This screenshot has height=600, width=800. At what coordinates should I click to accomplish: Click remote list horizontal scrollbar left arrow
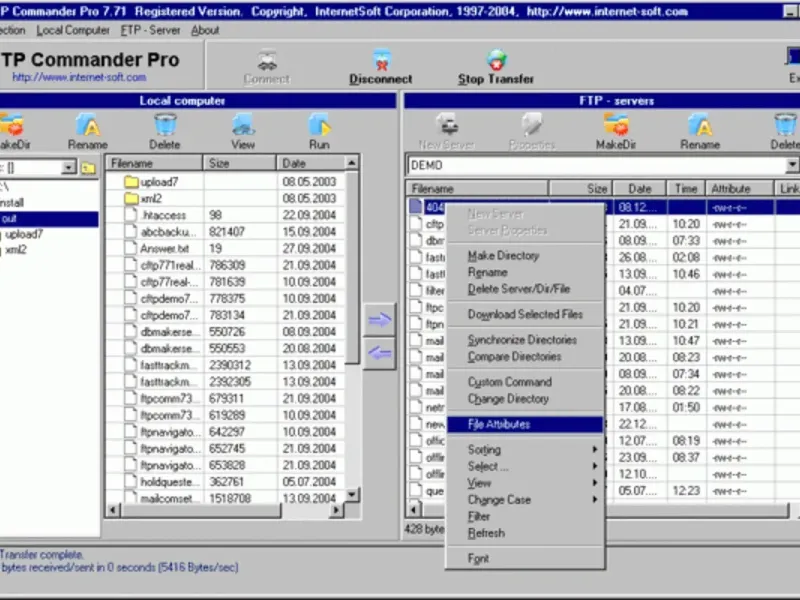[x=413, y=510]
